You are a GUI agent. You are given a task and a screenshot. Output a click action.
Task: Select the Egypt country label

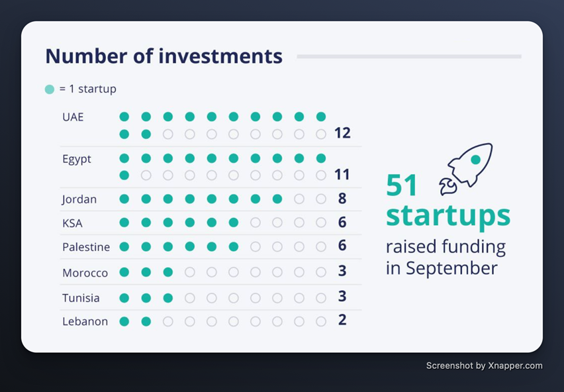[x=77, y=160]
